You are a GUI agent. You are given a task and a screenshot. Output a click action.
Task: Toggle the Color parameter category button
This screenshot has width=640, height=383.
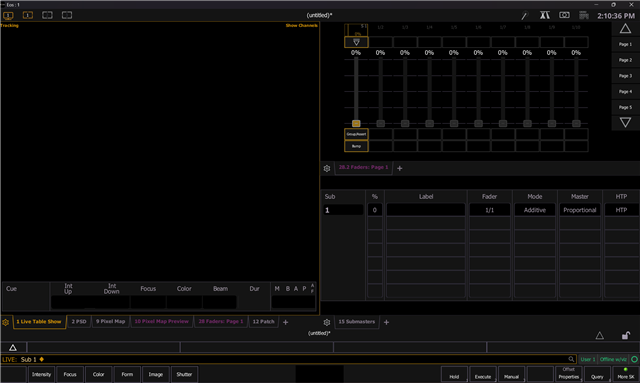(x=98, y=374)
